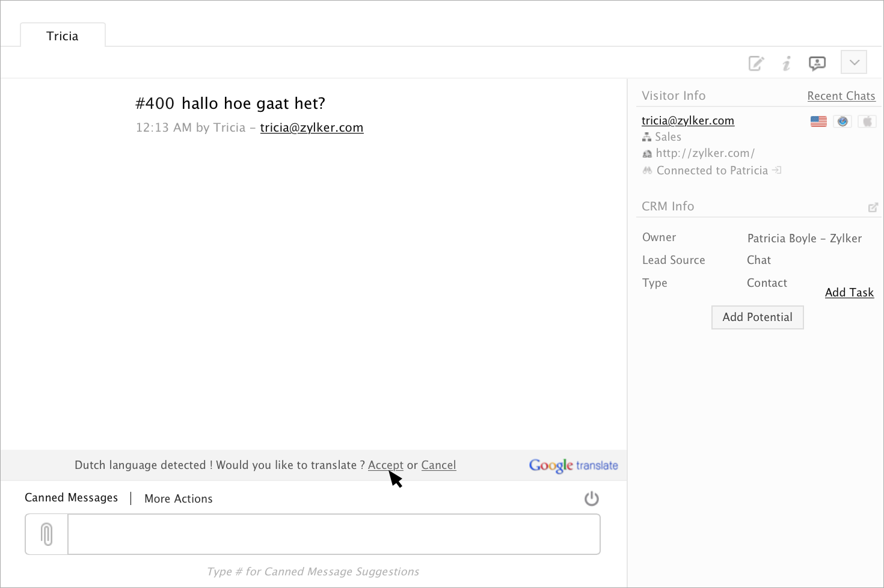Click the US flag country icon

(x=818, y=121)
